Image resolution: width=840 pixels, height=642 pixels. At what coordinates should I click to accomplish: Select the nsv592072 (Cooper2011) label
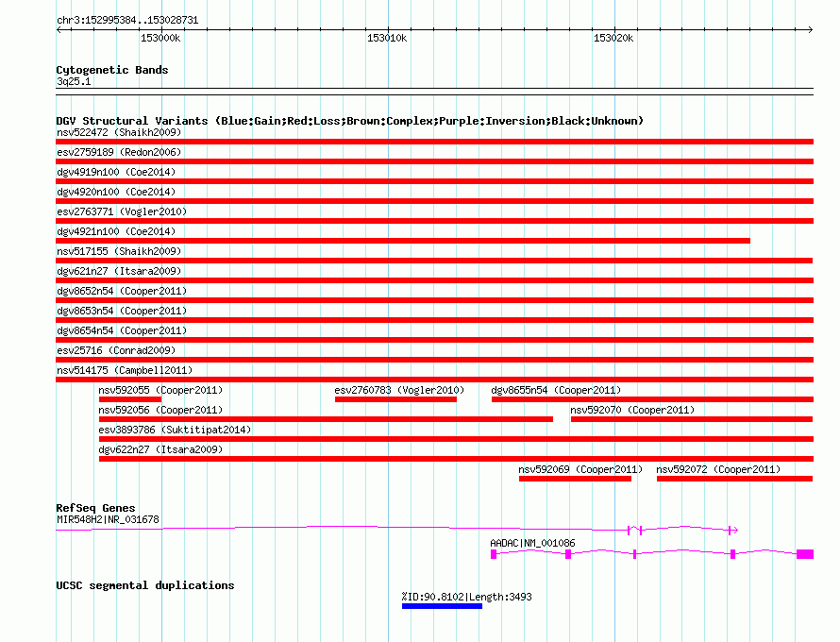point(718,469)
